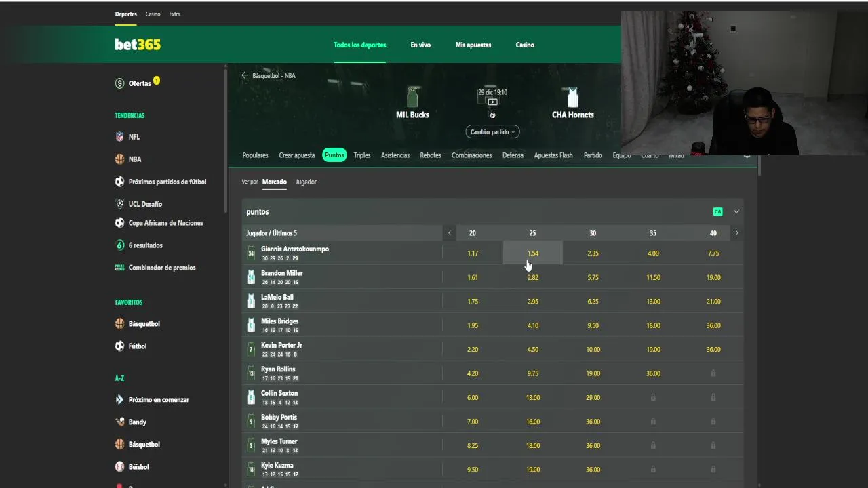The width and height of the screenshot is (868, 488).
Task: Select the Partido tab
Action: point(593,155)
